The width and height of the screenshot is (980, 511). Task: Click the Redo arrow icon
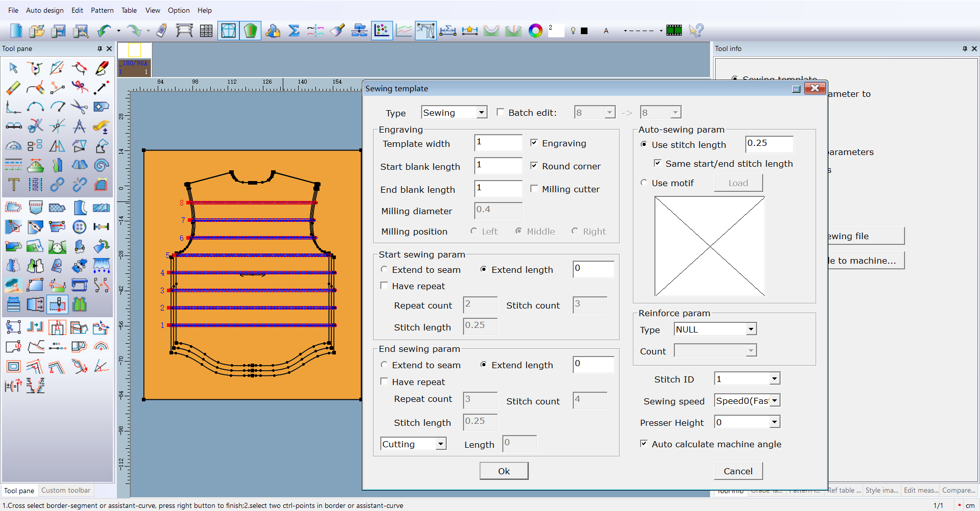[x=134, y=31]
